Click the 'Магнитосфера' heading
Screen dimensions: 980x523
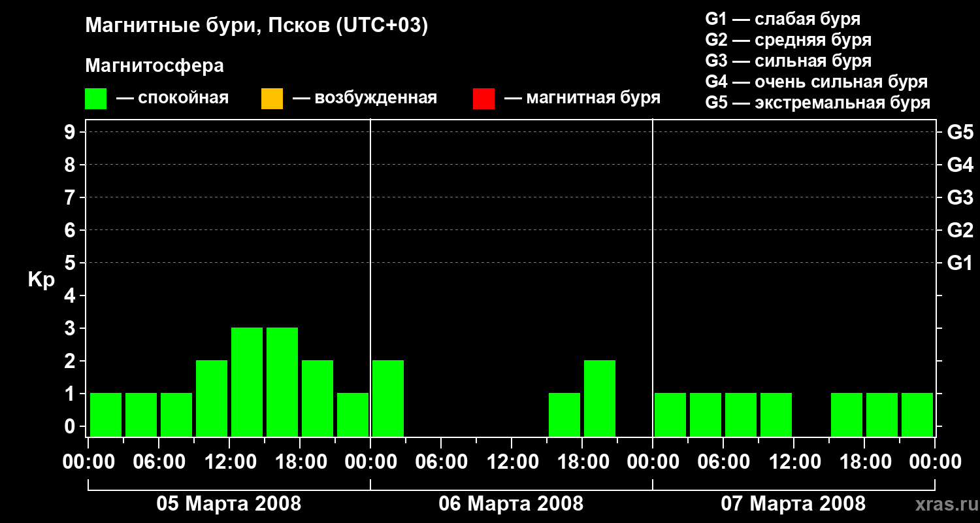click(x=154, y=66)
